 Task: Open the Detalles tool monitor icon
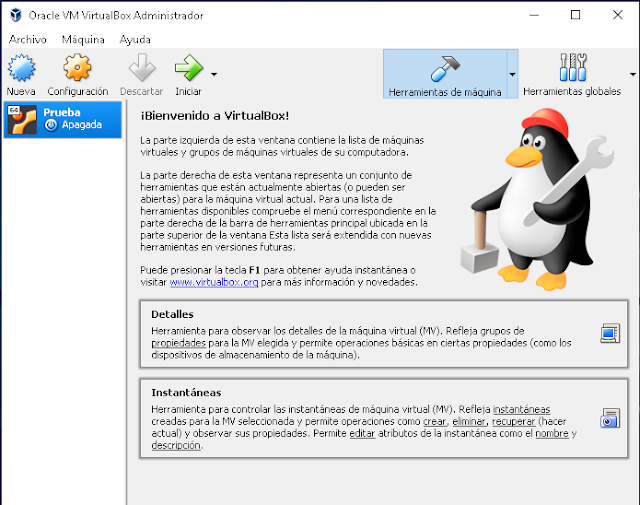610,334
